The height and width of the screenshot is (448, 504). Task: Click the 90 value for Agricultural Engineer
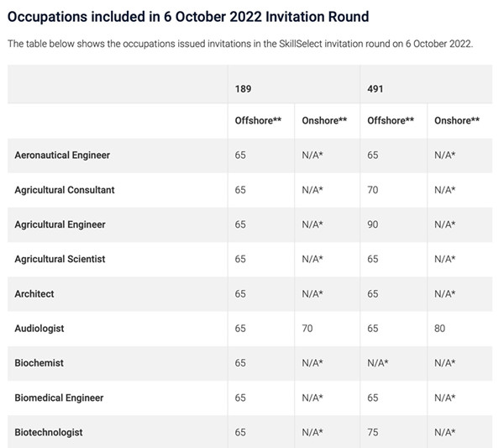373,224
